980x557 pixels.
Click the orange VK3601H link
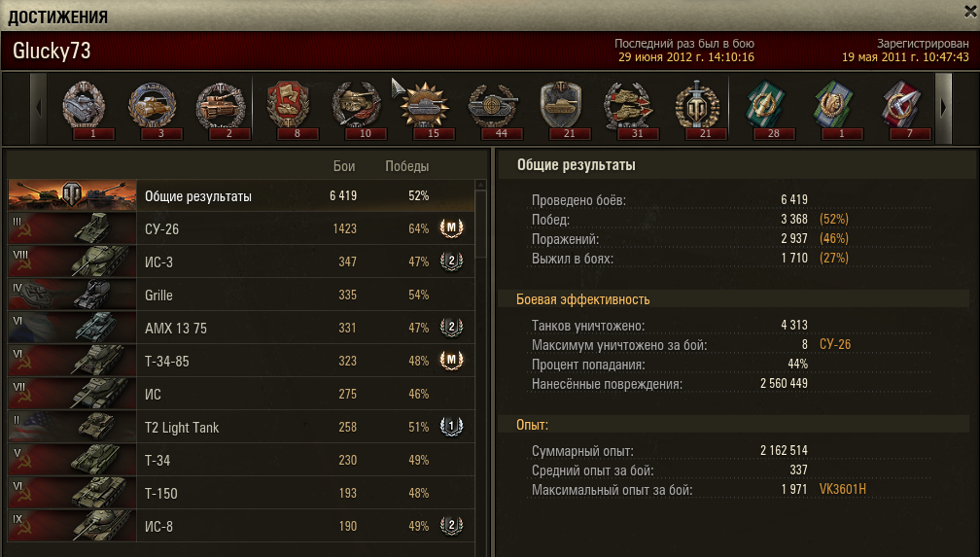click(843, 490)
